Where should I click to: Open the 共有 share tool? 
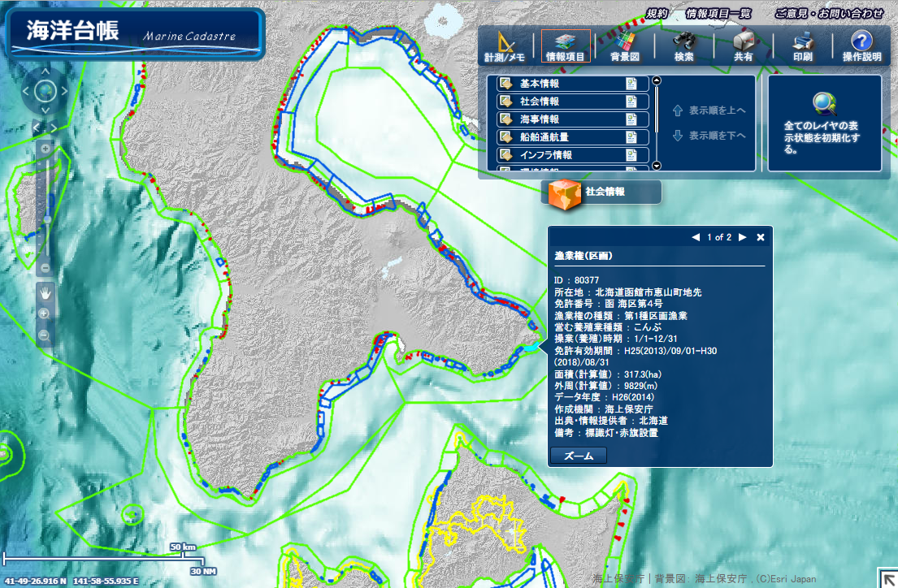[x=744, y=46]
